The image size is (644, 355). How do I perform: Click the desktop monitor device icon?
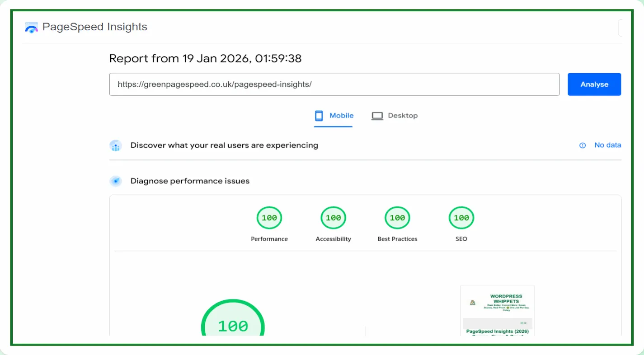coord(377,116)
